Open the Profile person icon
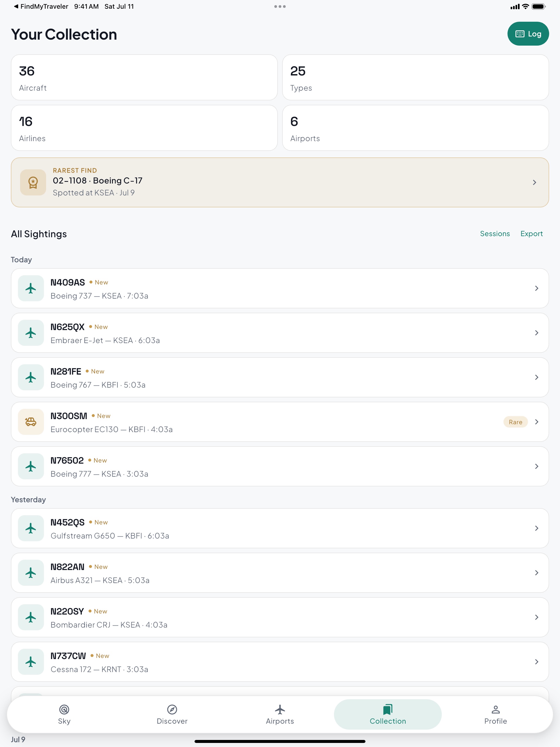The width and height of the screenshot is (560, 747). coord(495,710)
